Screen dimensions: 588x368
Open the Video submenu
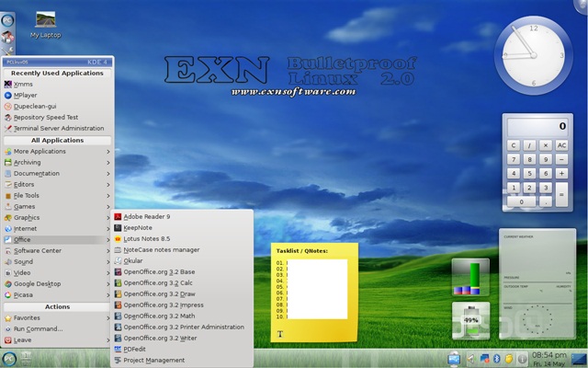pos(57,272)
